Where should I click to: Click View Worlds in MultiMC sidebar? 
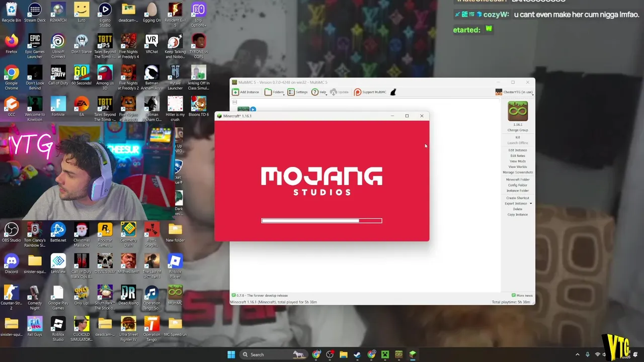click(518, 167)
